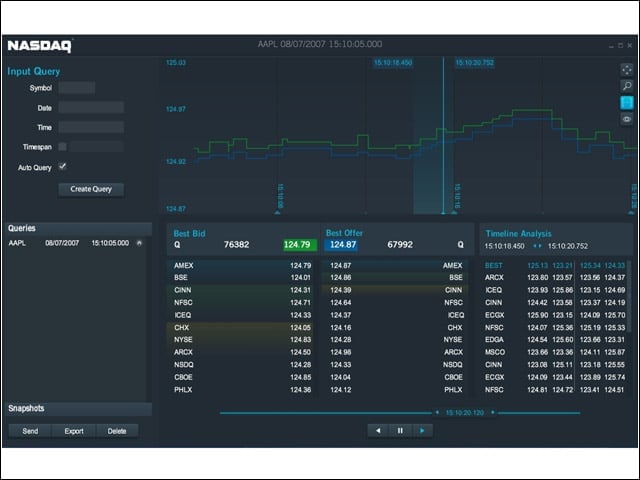Click the fit-to-screen expand icon on chart
This screenshot has height=480, width=640.
coord(627,69)
